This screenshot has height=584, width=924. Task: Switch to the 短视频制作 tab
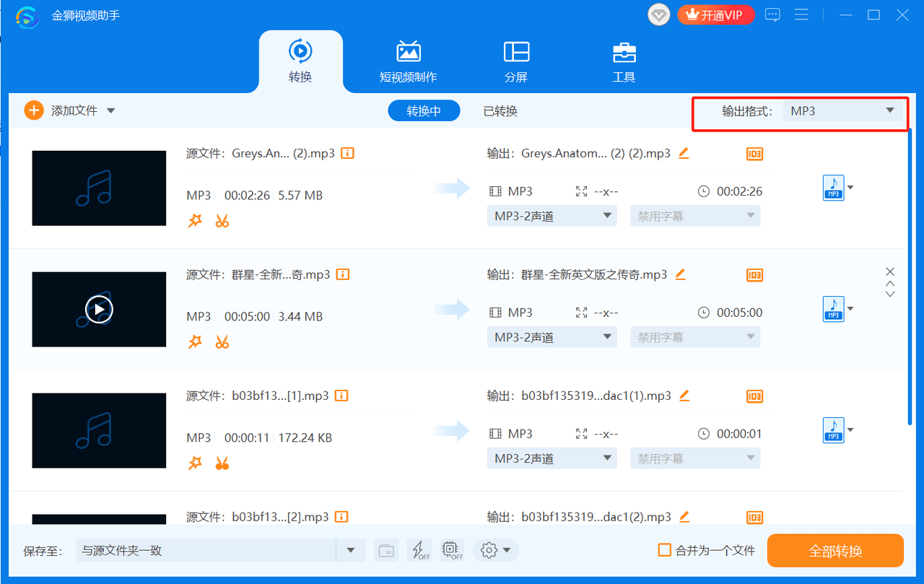click(x=409, y=61)
